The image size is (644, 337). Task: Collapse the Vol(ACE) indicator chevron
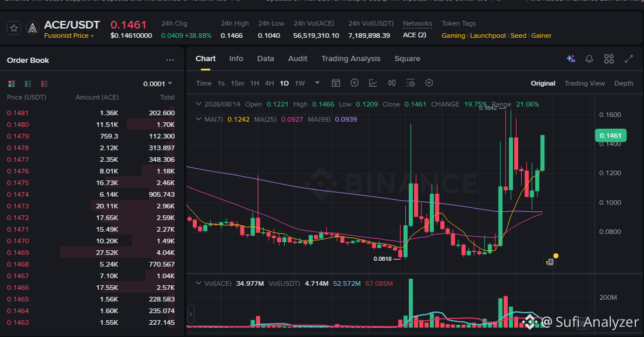point(199,283)
